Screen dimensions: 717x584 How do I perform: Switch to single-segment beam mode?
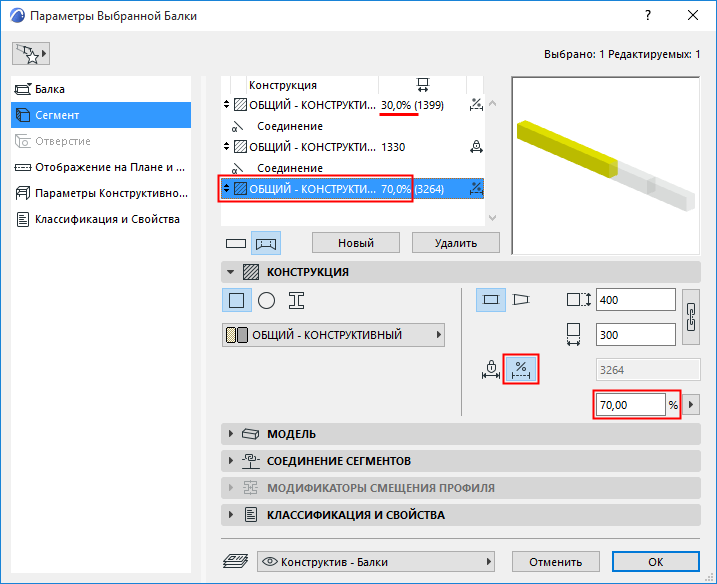click(x=236, y=243)
